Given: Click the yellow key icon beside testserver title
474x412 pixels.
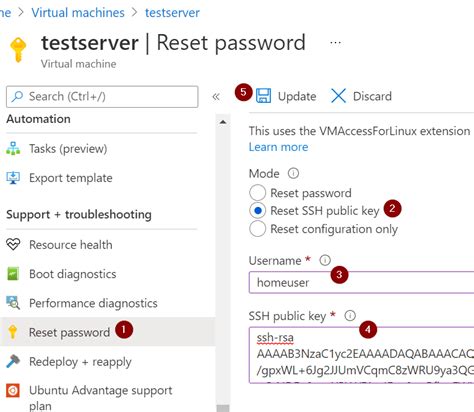Looking at the screenshot, I should click(x=18, y=50).
